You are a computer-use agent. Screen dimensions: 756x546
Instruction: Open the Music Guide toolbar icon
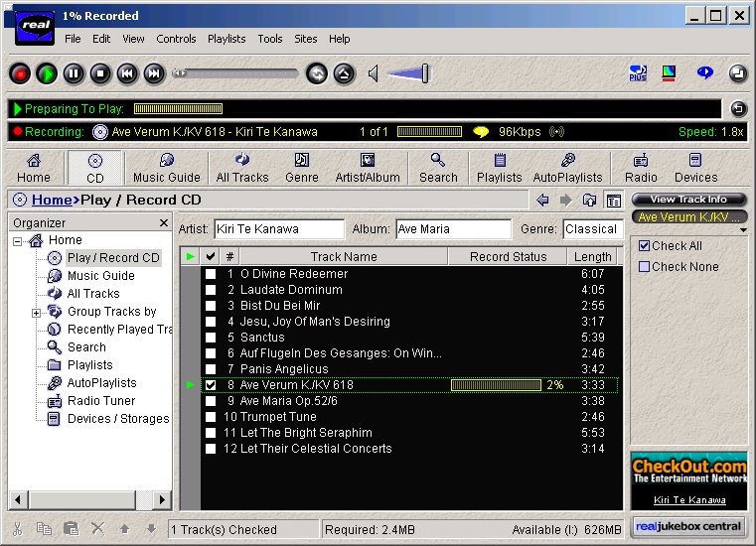pyautogui.click(x=167, y=167)
